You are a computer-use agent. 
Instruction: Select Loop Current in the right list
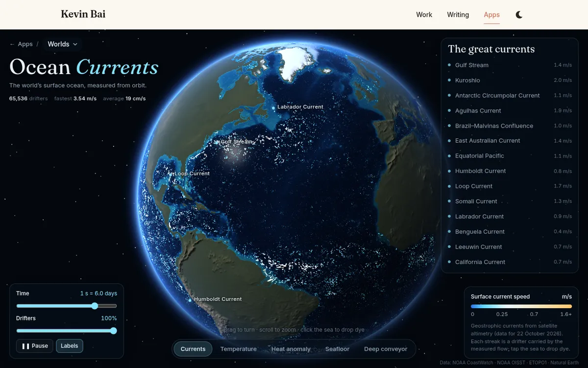coord(510,186)
